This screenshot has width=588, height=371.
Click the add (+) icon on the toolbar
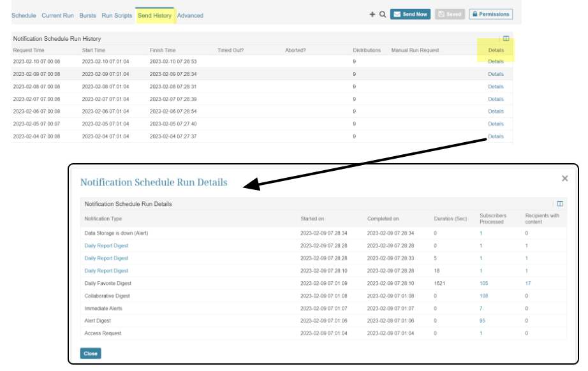click(372, 13)
